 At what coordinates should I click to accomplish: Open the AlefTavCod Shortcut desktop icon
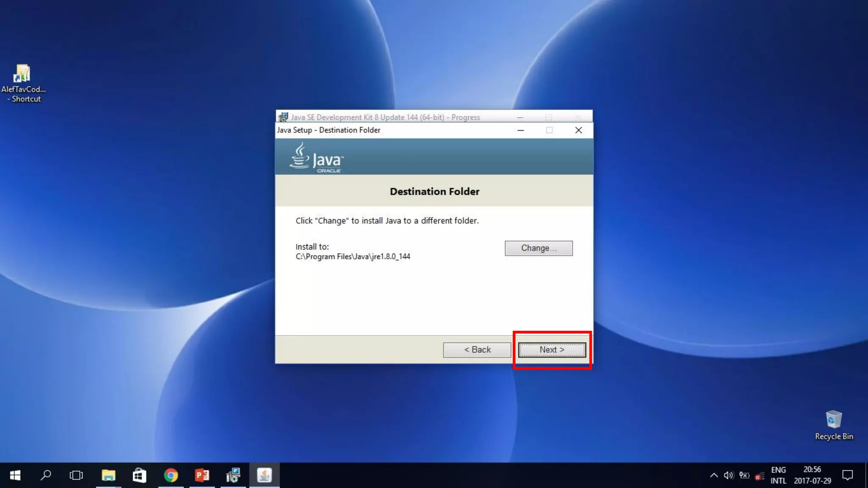(x=23, y=83)
